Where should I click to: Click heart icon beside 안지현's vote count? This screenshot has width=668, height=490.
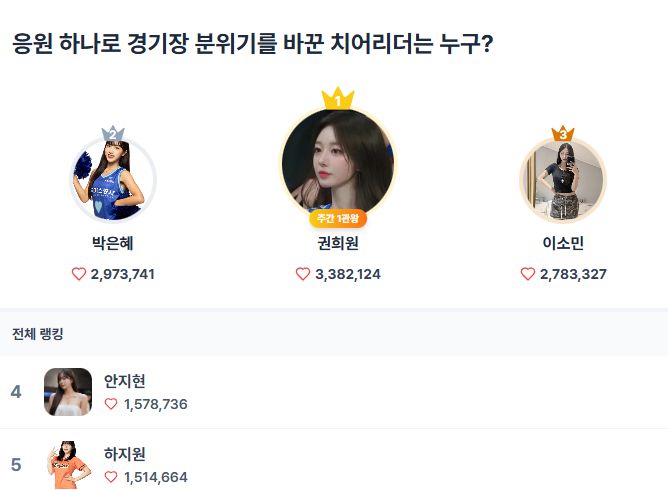click(x=112, y=404)
